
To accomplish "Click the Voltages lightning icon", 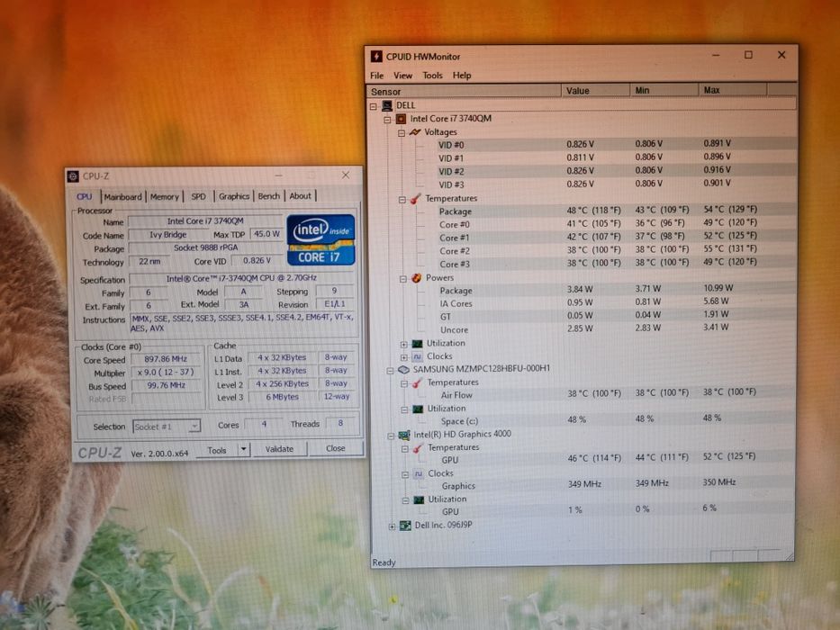I will (x=415, y=131).
